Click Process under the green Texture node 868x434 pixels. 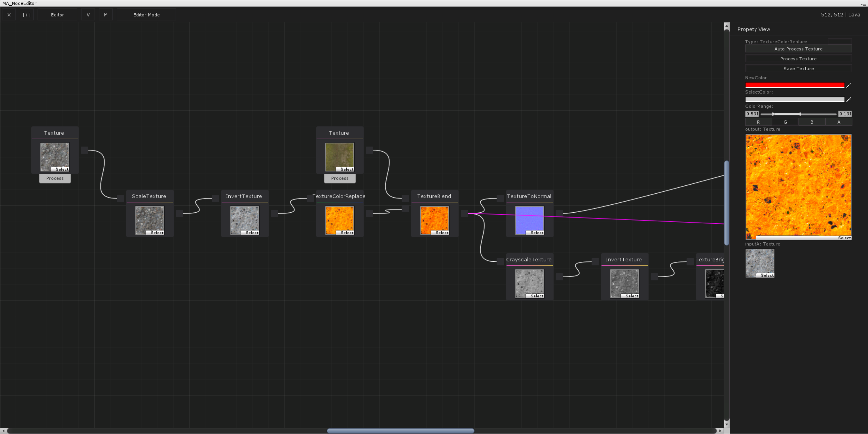[x=340, y=178]
